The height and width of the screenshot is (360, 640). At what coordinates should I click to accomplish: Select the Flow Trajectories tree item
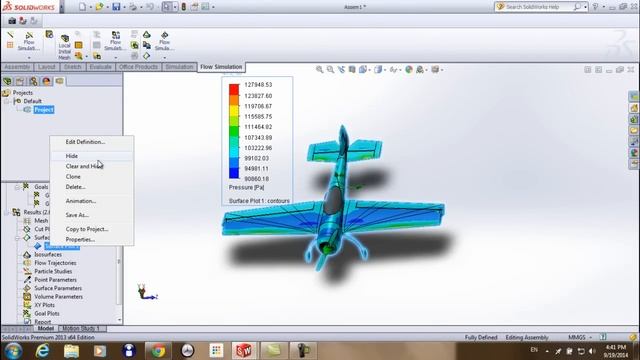point(55,263)
